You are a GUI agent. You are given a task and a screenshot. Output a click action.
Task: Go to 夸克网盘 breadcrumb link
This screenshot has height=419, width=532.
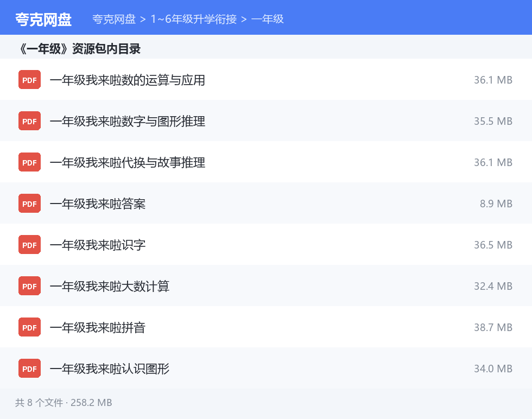[114, 19]
